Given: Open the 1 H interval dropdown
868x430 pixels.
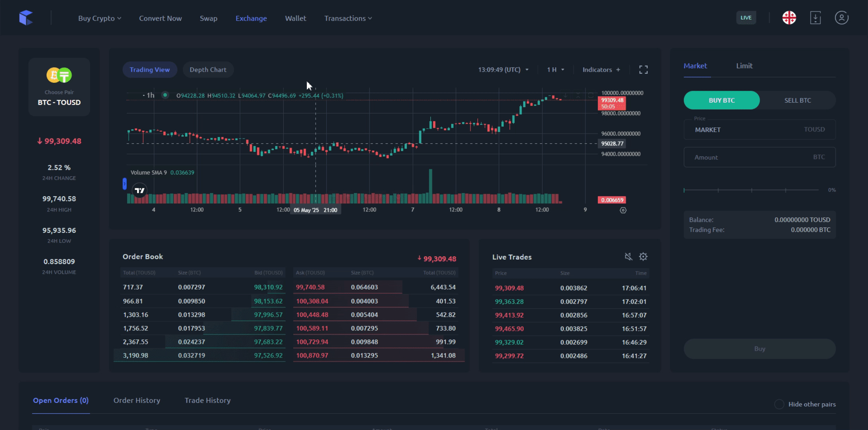Looking at the screenshot, I should pyautogui.click(x=556, y=70).
